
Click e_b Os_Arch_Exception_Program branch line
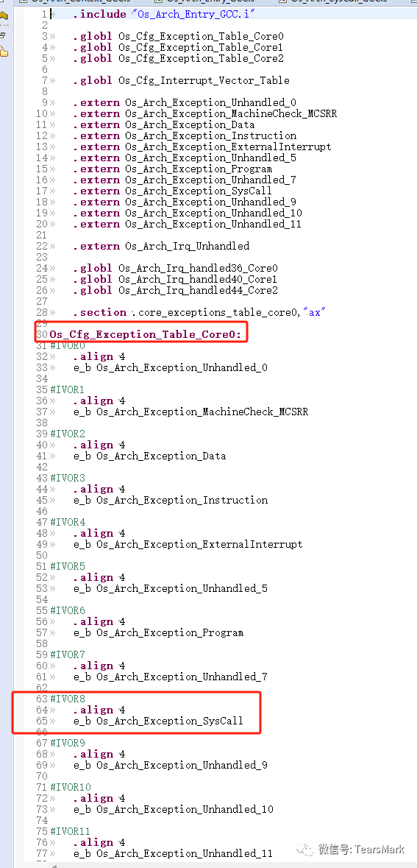coord(159,632)
